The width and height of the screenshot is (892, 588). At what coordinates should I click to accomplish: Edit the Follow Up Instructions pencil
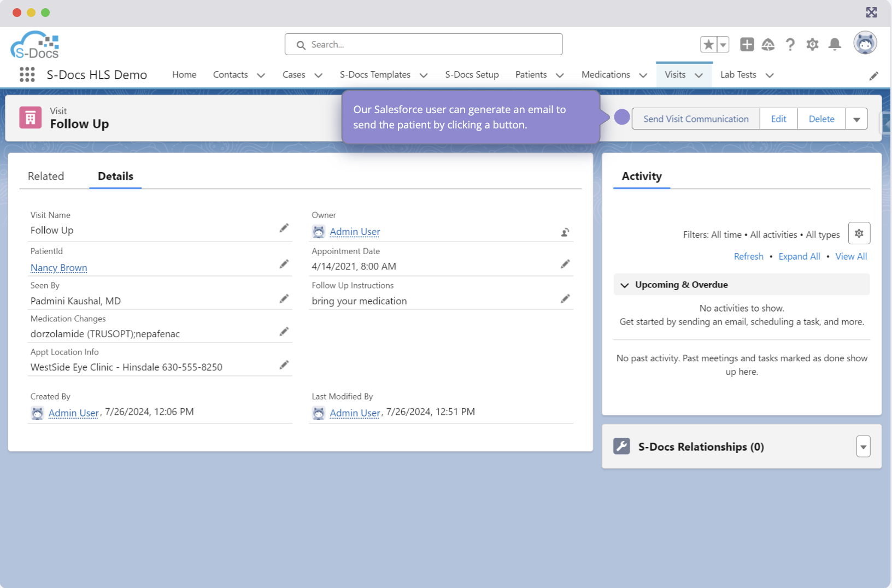point(565,299)
